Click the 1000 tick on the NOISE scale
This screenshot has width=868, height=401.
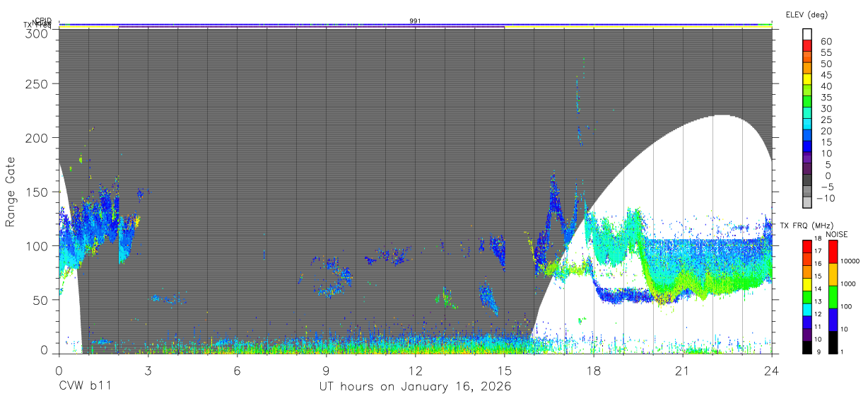click(849, 284)
